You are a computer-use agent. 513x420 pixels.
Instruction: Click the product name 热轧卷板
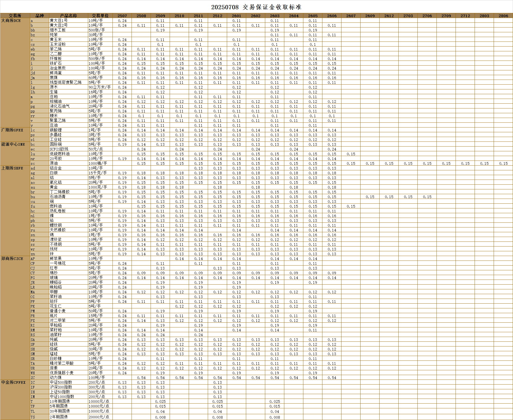click(x=58, y=211)
